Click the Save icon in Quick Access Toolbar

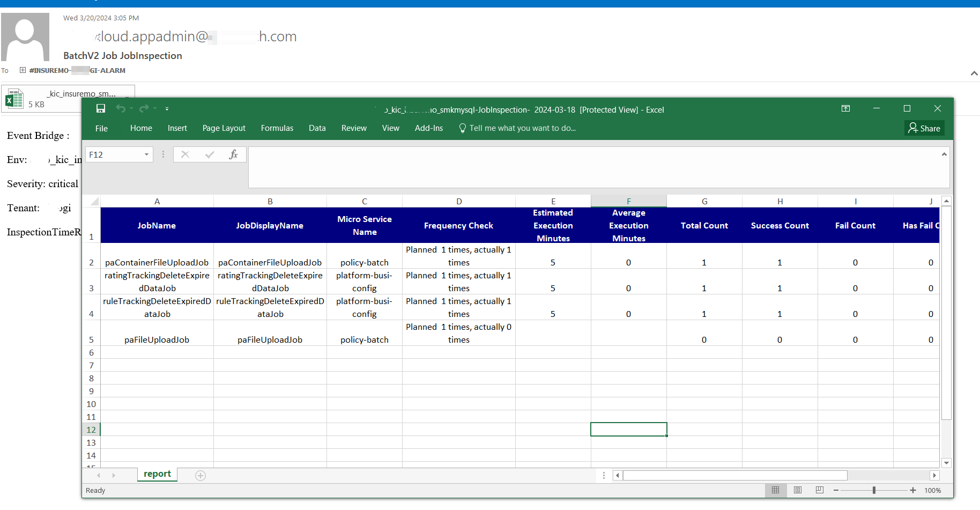[x=101, y=109]
